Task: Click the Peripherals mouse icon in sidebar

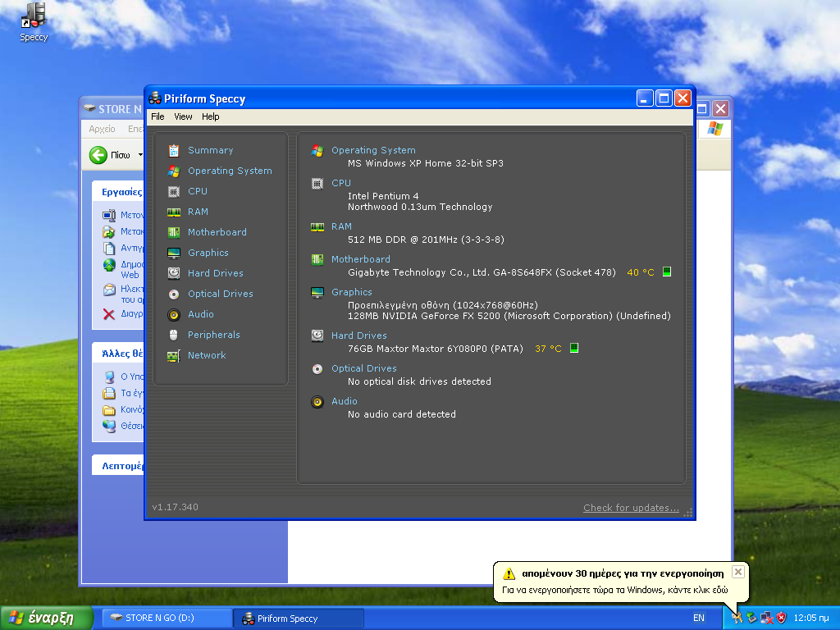Action: (x=174, y=335)
